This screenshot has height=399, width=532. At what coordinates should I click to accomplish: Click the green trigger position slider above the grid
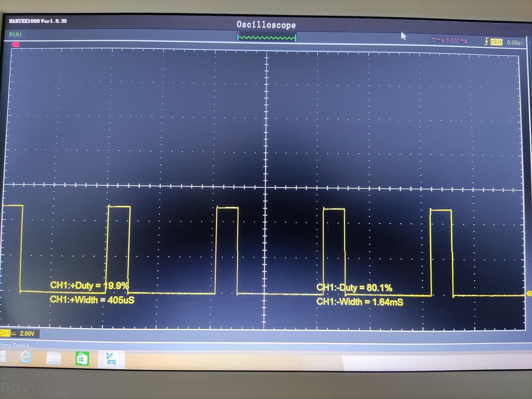(x=267, y=37)
